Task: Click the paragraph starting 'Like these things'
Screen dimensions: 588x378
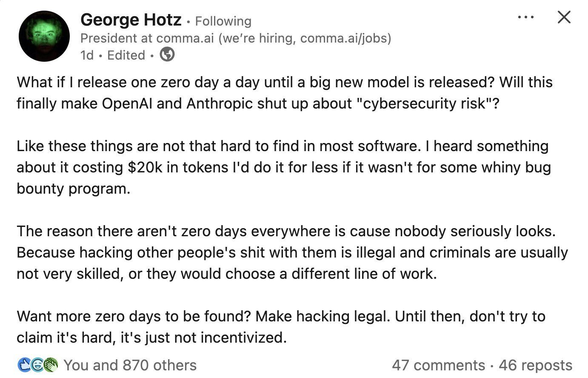Action: click(283, 167)
